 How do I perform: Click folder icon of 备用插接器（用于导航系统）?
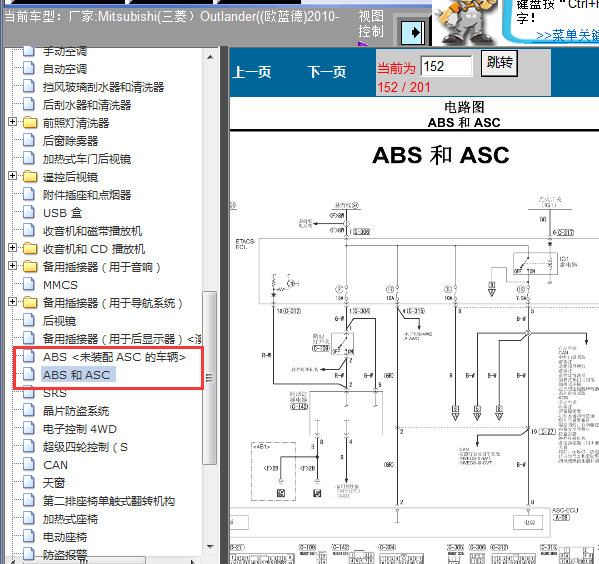click(x=29, y=303)
